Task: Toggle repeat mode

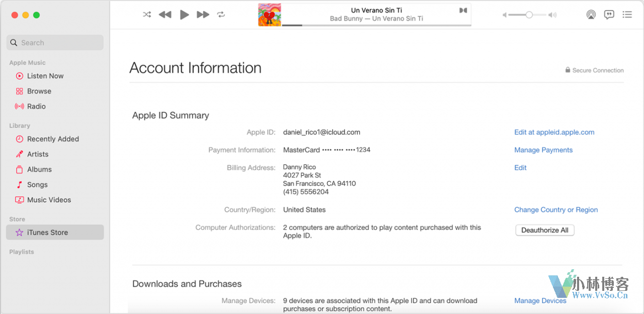Action: [221, 15]
